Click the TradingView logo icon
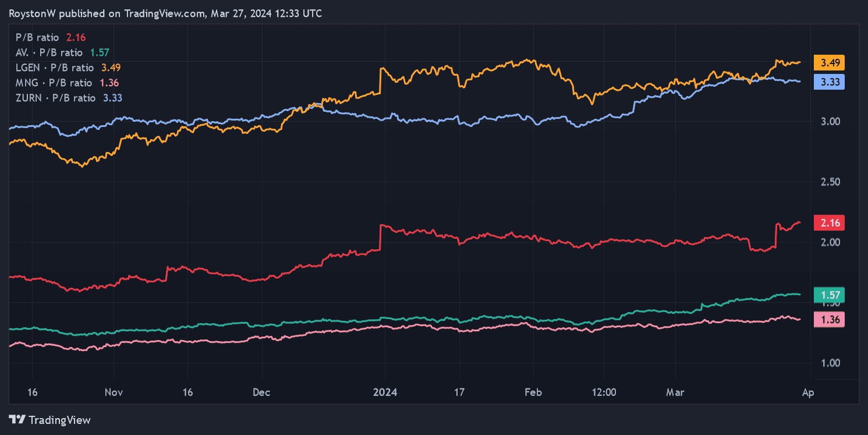868x435 pixels. (17, 419)
